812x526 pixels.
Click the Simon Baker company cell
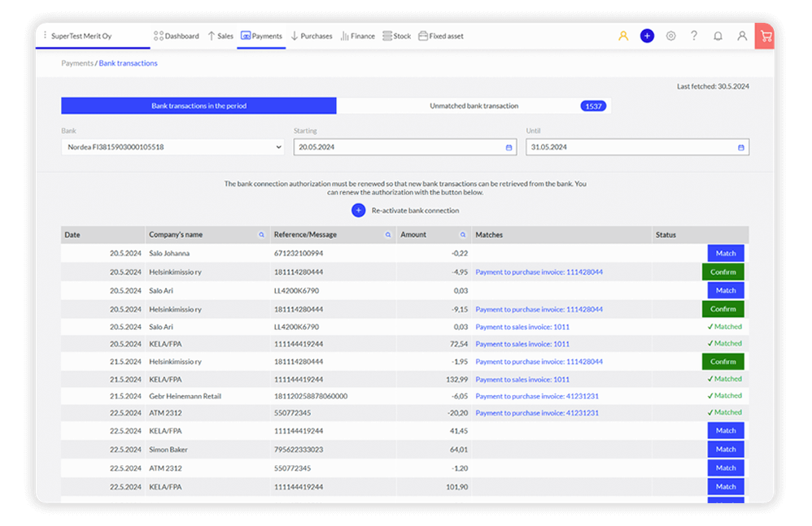168,450
